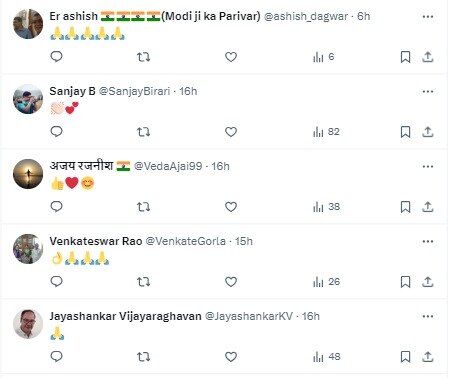Open the three-dot menu on Venkateswar Rao's tweet
The height and width of the screenshot is (378, 455).
pos(428,241)
